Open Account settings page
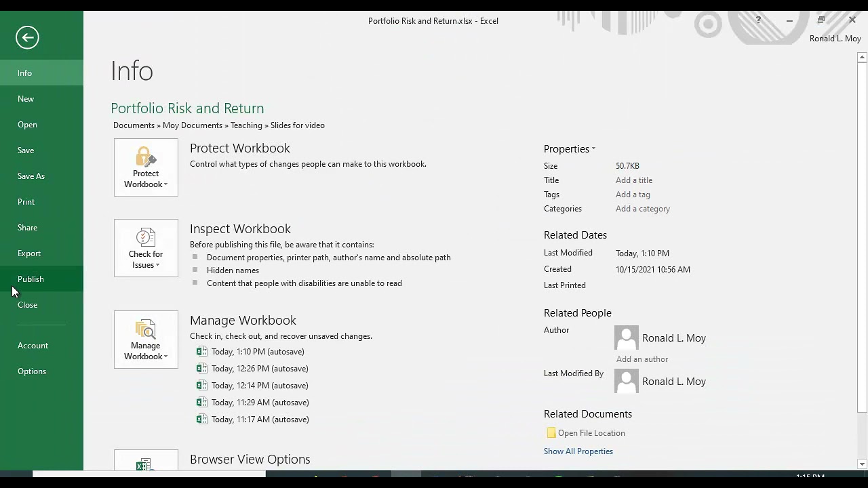 click(x=41, y=346)
